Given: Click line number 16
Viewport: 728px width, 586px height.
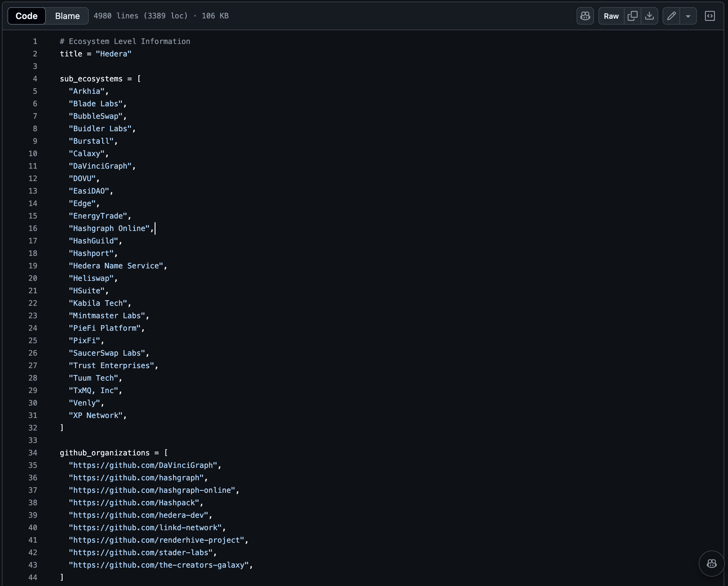Looking at the screenshot, I should (x=33, y=228).
